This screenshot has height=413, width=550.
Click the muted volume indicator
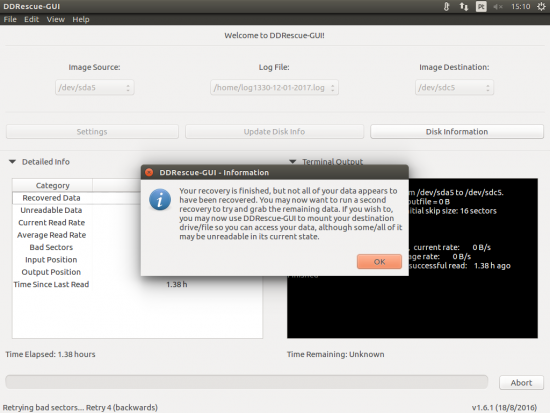[x=498, y=7]
